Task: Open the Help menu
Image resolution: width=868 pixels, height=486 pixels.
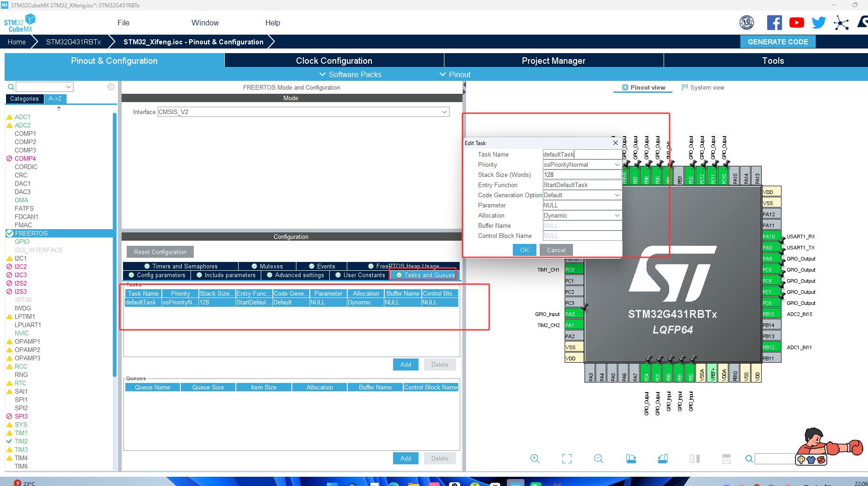Action: point(272,23)
